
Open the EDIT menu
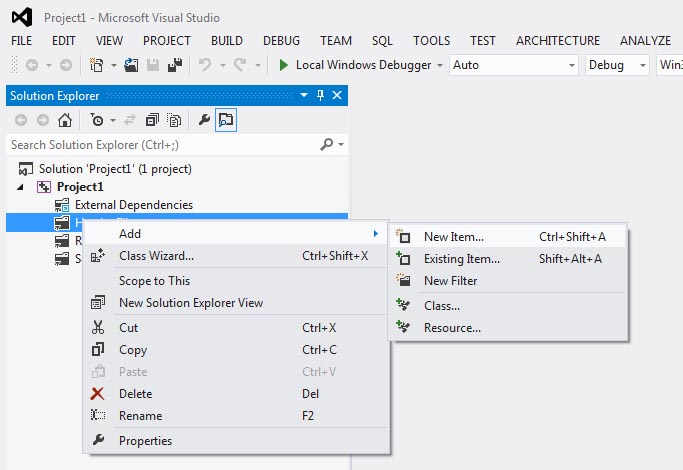(x=64, y=41)
